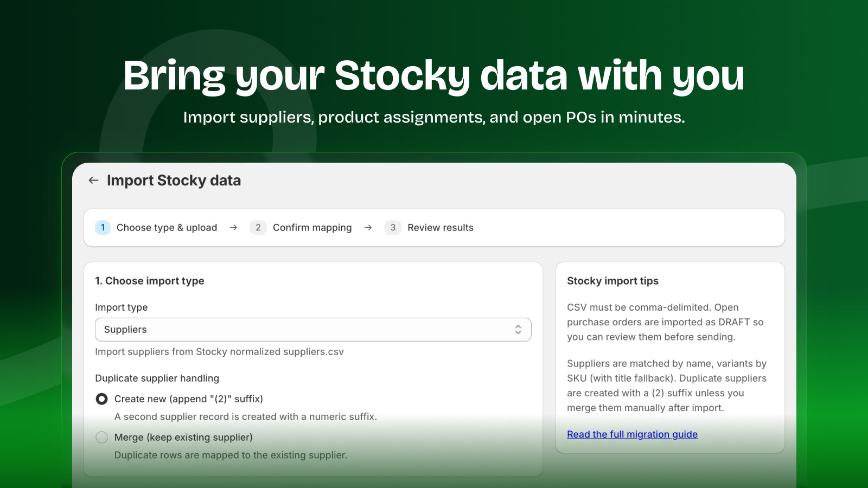This screenshot has width=868, height=488.
Task: Click Import suppliers from Stocky normalized suppliers.csv text
Action: click(x=219, y=352)
